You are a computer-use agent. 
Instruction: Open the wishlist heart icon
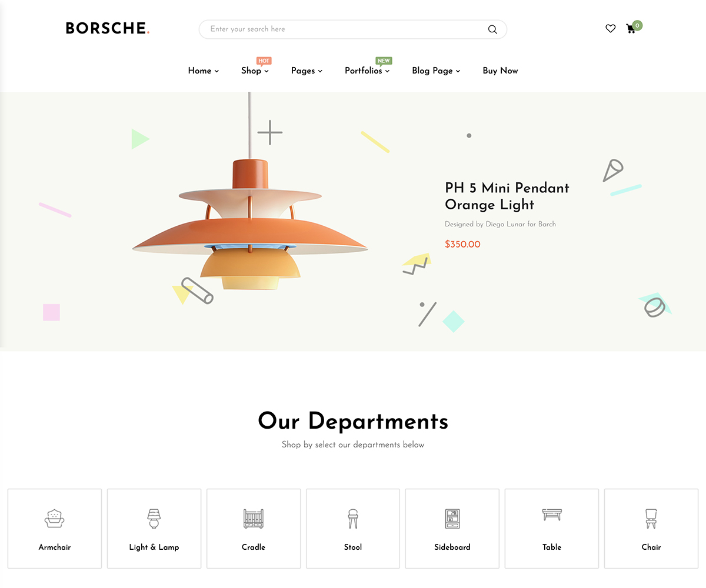pyautogui.click(x=611, y=28)
